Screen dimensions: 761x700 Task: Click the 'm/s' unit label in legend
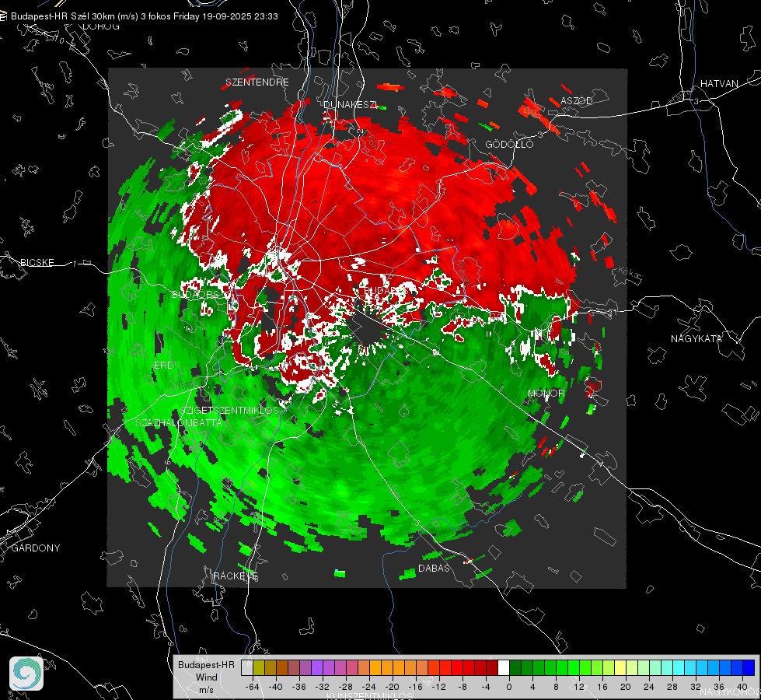(x=206, y=690)
